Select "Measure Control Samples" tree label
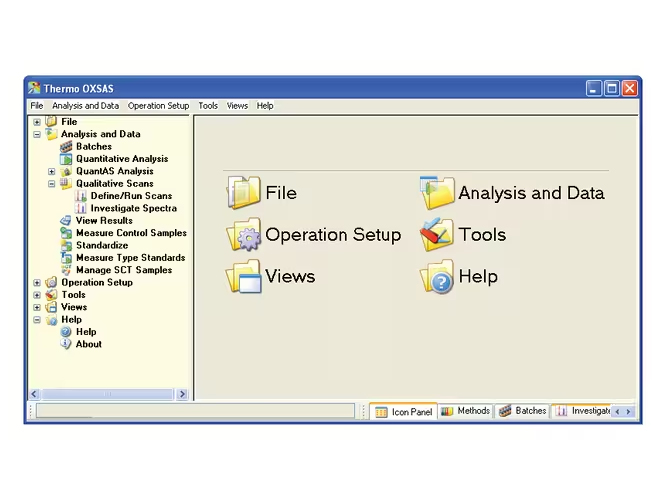Screen dimensions: 667x500 pos(131,233)
